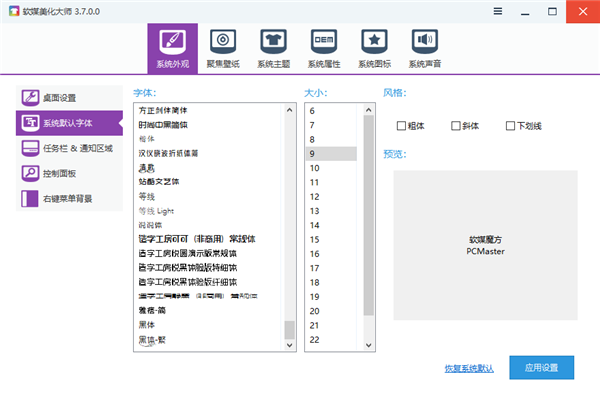This screenshot has width=600, height=395.
Task: Maximize the window
Action: (x=552, y=11)
